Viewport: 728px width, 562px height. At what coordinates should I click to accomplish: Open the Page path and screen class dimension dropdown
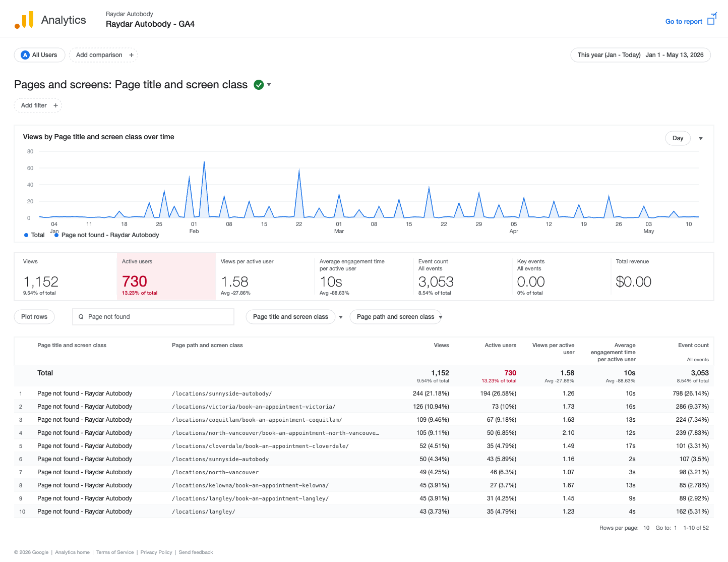click(395, 317)
